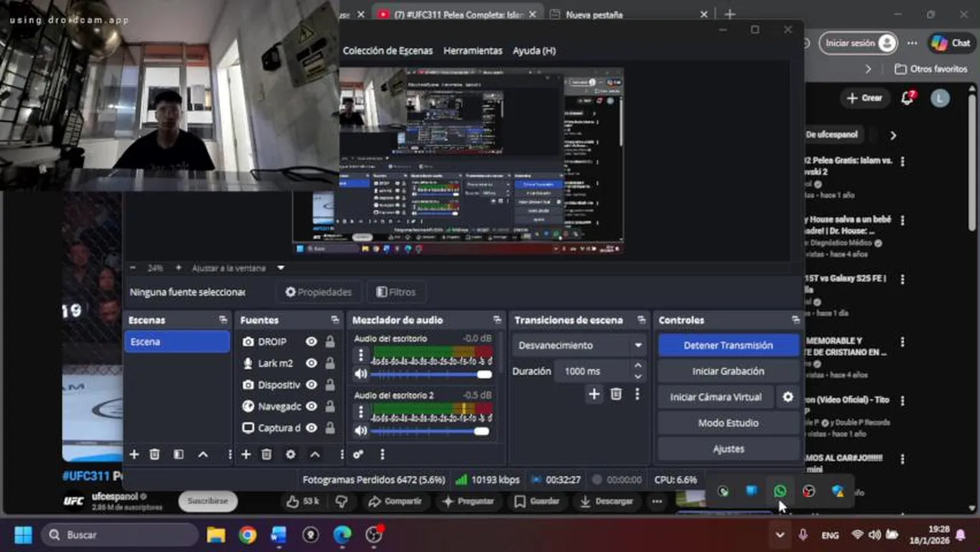Open Windows Security shield in tray popup
This screenshot has width=980, height=552.
pyautogui.click(x=838, y=491)
